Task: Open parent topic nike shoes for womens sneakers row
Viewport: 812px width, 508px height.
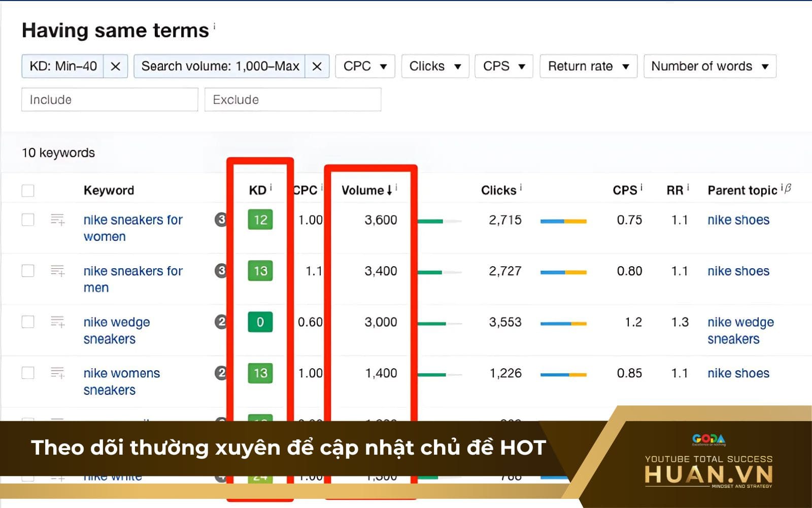Action: [x=738, y=373]
